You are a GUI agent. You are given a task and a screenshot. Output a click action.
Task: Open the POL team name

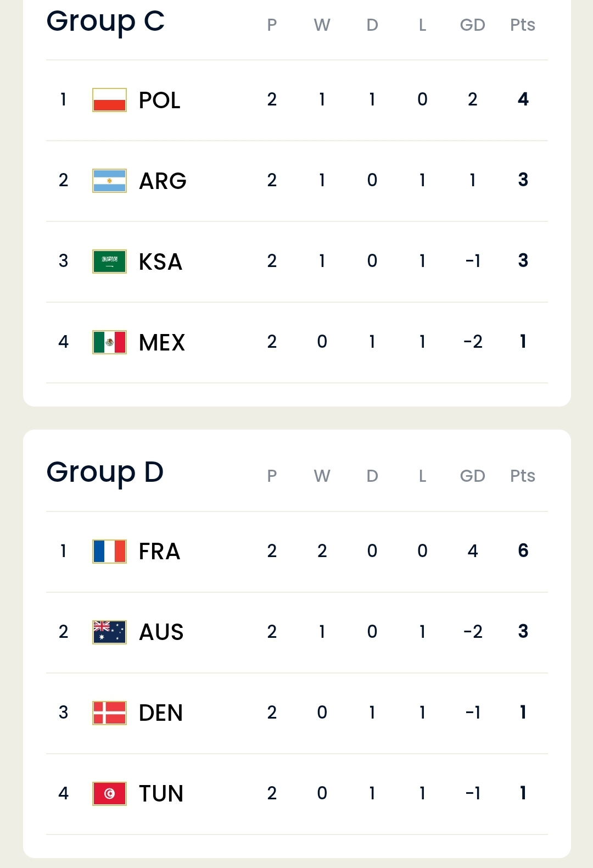click(x=159, y=100)
